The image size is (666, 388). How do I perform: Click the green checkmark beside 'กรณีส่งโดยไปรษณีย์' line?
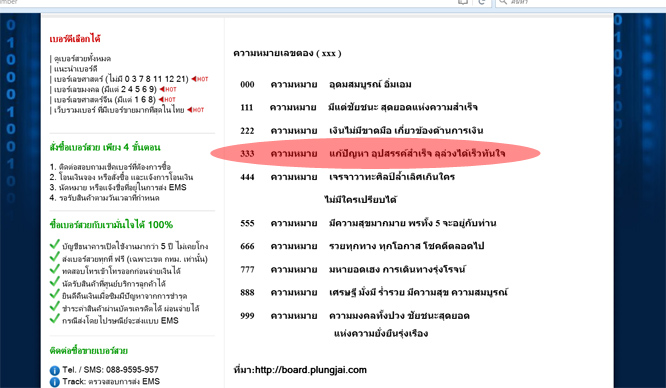[x=54, y=318]
